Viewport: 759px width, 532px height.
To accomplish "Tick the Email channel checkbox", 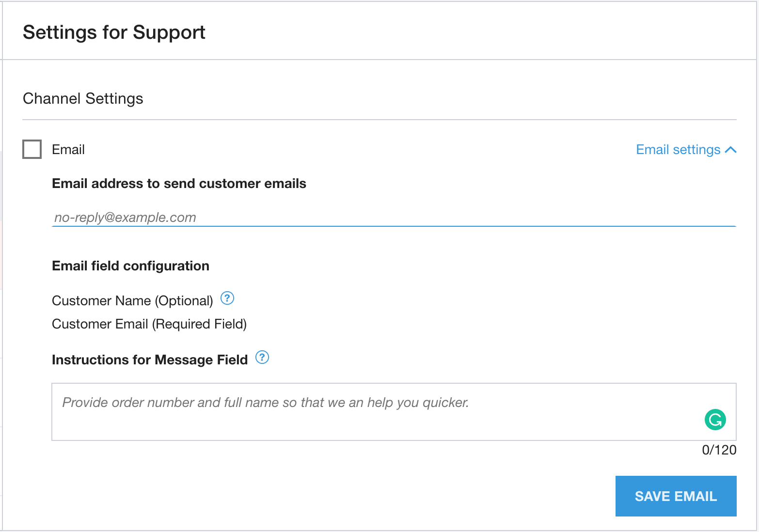I will pyautogui.click(x=32, y=149).
